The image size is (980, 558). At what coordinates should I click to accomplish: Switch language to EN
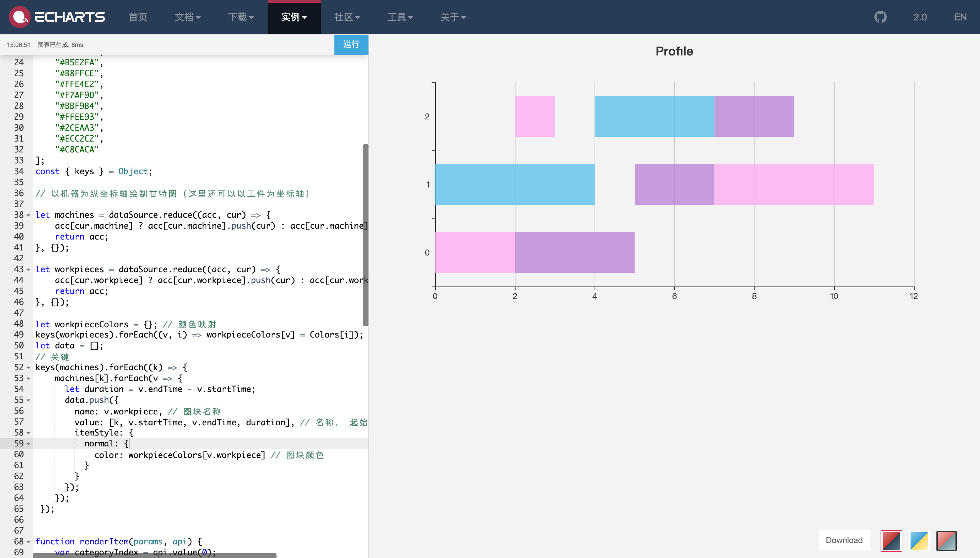[x=960, y=17]
